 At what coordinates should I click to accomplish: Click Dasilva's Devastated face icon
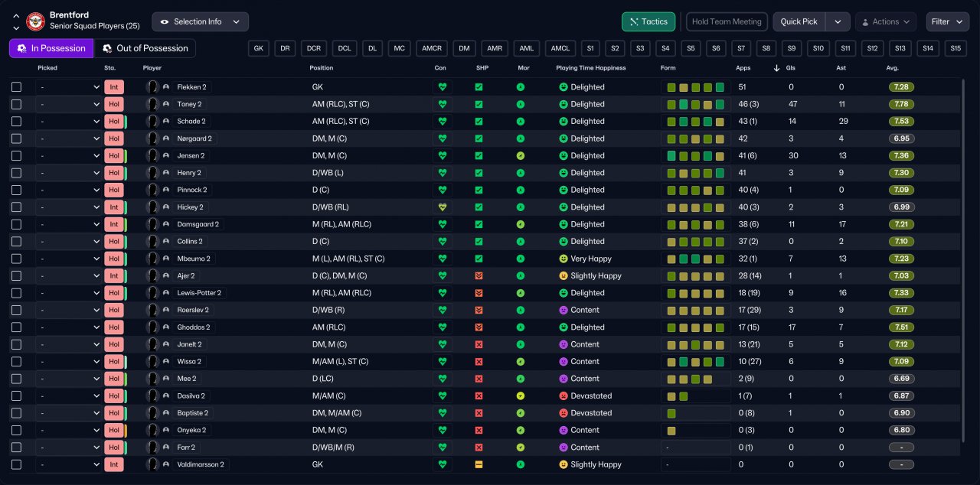pos(563,396)
